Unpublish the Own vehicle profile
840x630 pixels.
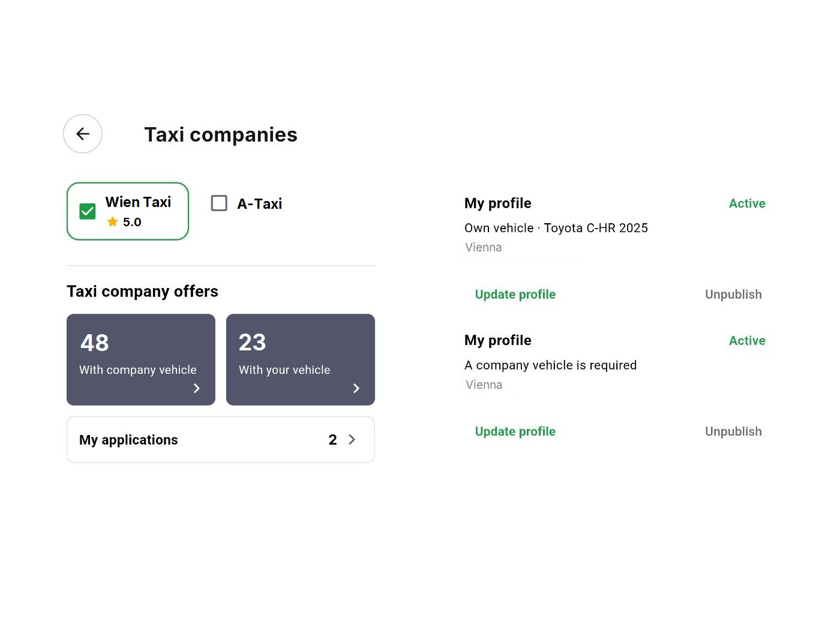[x=733, y=295]
